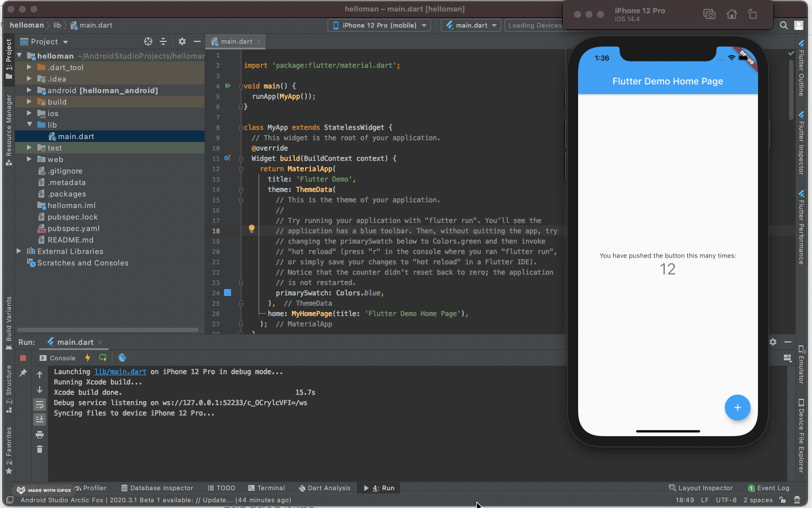Screen dimensions: 812x508
Task: Open Flutter Outline side panel
Action: coord(802,68)
